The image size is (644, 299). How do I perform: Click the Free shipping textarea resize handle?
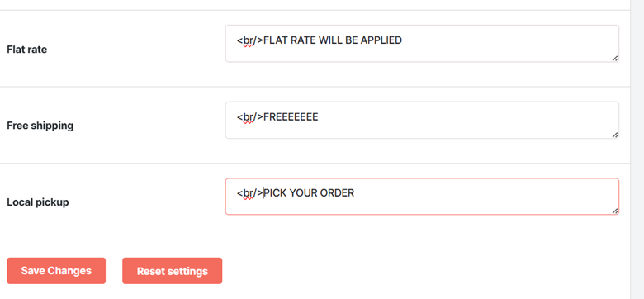(615, 135)
